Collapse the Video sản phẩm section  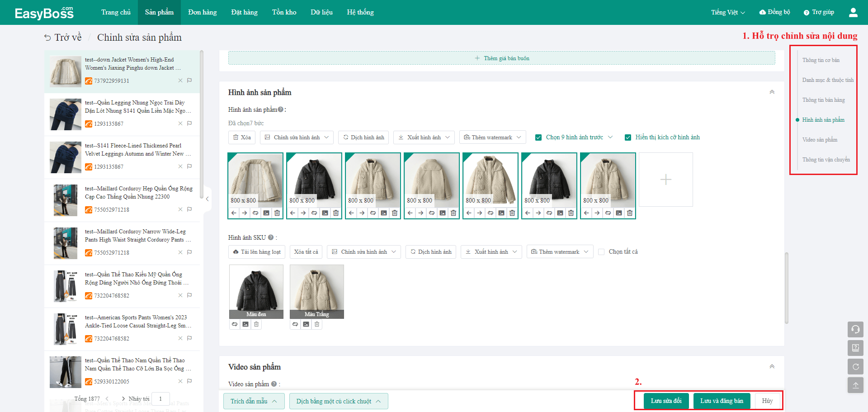[x=772, y=366]
